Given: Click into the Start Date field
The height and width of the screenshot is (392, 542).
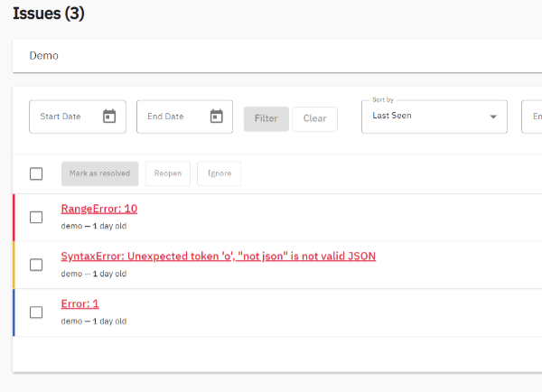Looking at the screenshot, I should (63, 117).
